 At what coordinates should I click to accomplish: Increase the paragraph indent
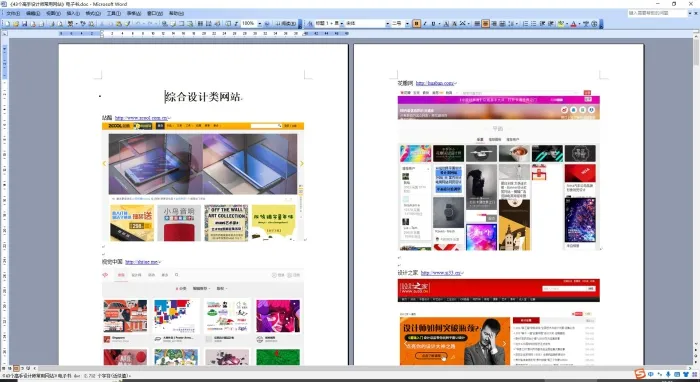pyautogui.click(x=551, y=24)
